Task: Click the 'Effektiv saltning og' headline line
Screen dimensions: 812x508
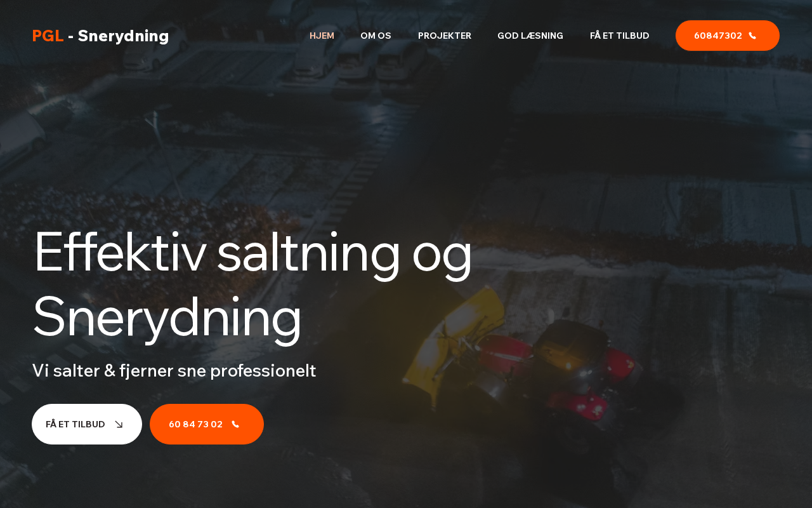Action: coord(252,252)
